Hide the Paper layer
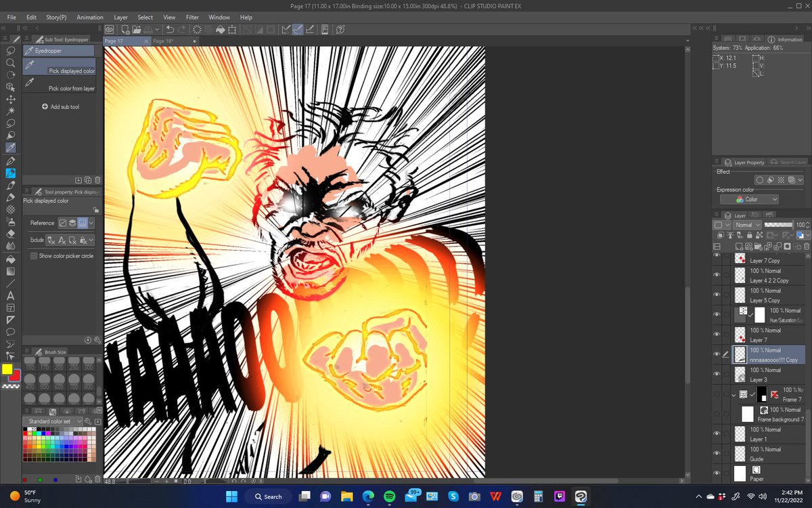 click(x=717, y=473)
